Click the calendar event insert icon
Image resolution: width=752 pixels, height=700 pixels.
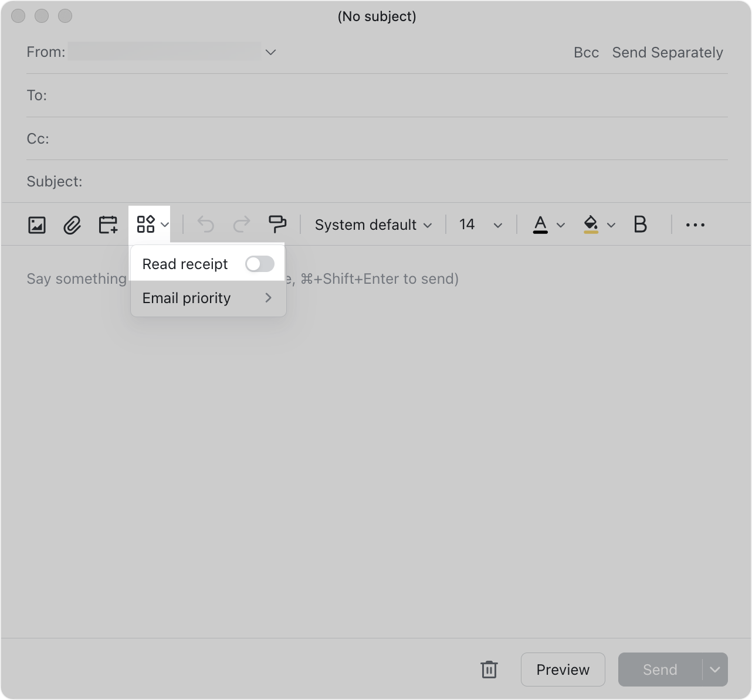click(x=108, y=225)
